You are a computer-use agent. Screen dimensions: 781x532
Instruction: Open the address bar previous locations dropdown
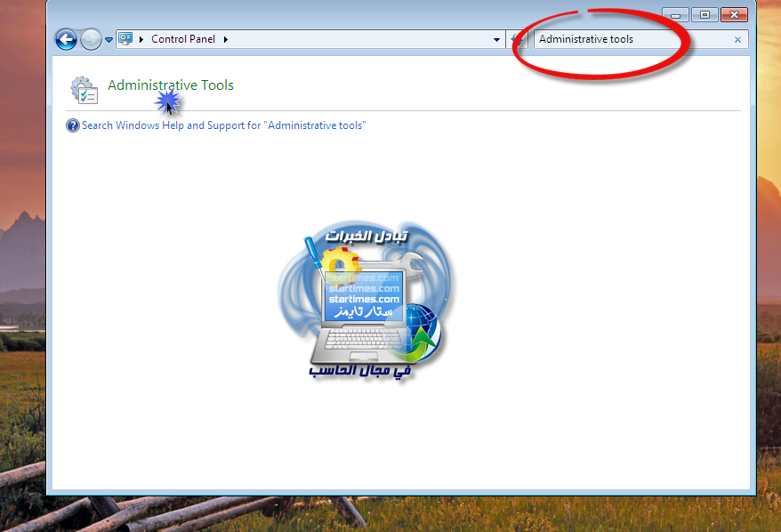[497, 39]
